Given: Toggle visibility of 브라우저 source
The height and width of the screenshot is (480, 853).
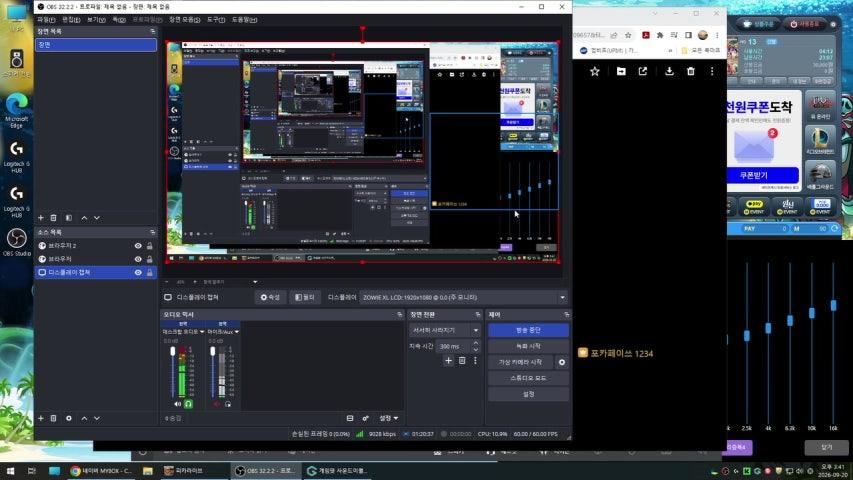Looking at the screenshot, I should pyautogui.click(x=138, y=259).
